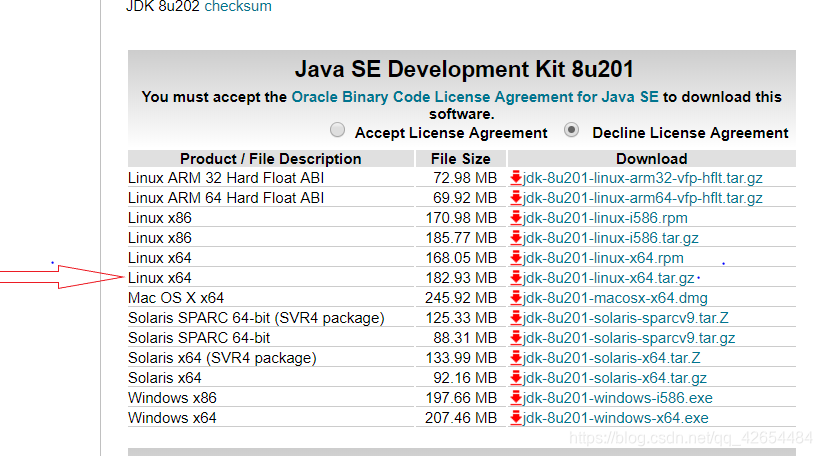The width and height of the screenshot is (822, 456).
Task: Click File Size column header
Action: [461, 159]
